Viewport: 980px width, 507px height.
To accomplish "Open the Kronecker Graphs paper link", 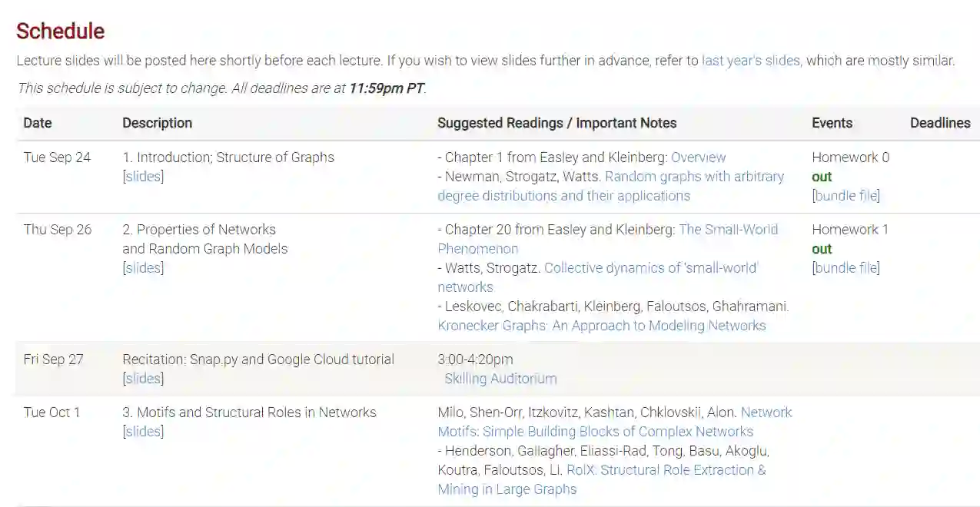I will point(601,326).
